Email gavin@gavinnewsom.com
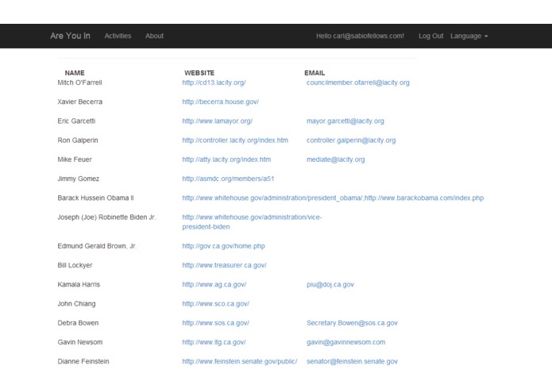552x392 pixels. (x=345, y=342)
